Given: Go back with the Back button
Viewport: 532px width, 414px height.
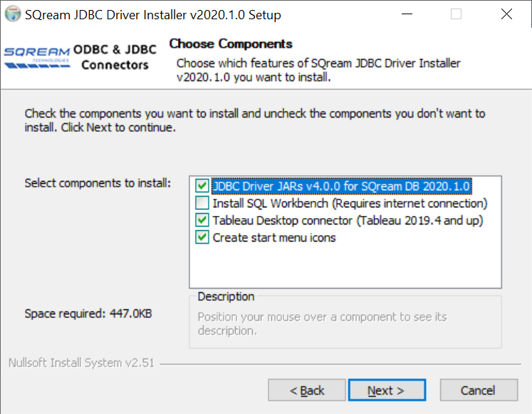Looking at the screenshot, I should (307, 390).
